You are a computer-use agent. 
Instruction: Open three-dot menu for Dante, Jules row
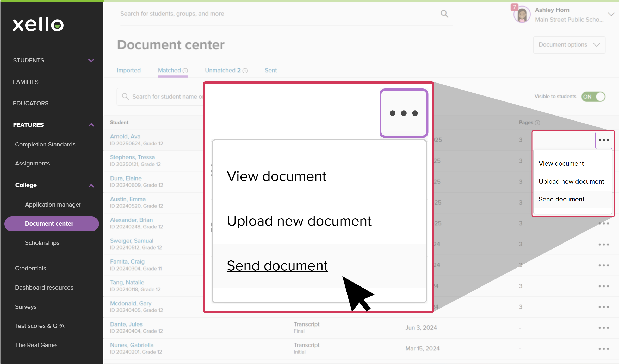coord(603,328)
